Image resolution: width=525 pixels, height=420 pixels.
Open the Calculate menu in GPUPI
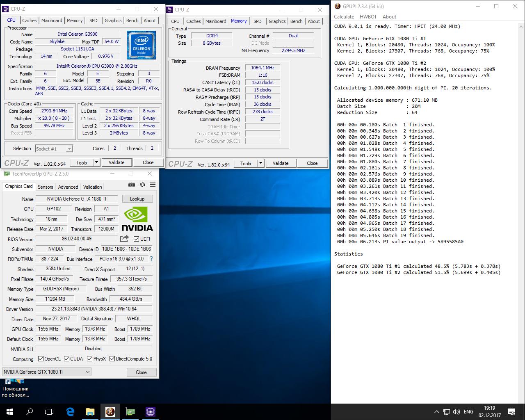[x=344, y=17]
